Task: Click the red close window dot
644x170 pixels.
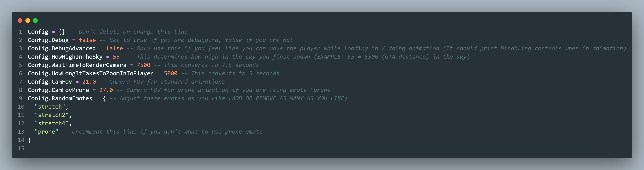Action: (20, 20)
